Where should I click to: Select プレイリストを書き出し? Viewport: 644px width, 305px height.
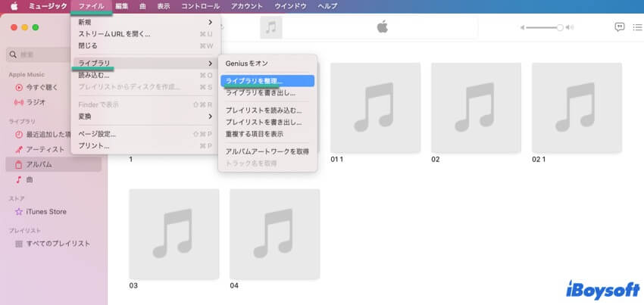267,123
